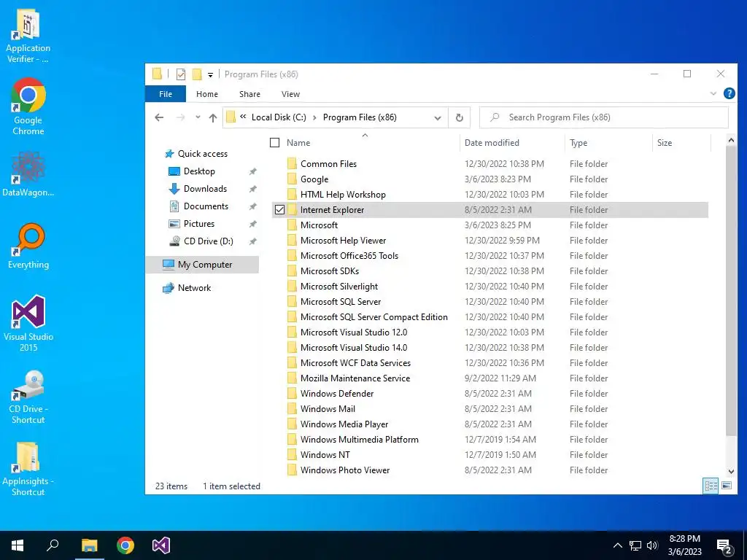Open recent locations dropdown arrow
The height and width of the screenshot is (560, 747).
198,117
